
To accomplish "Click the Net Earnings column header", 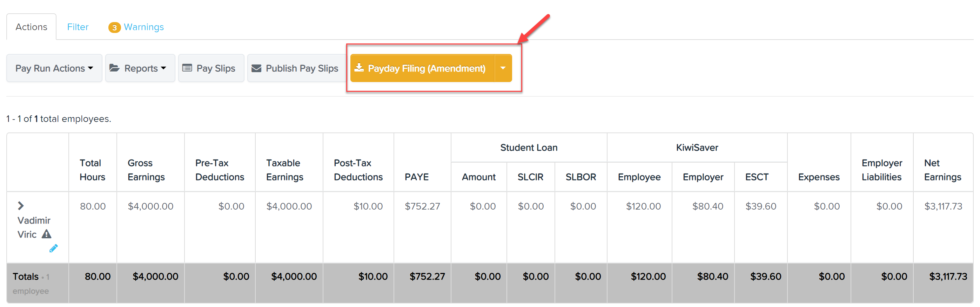I will click(x=943, y=170).
